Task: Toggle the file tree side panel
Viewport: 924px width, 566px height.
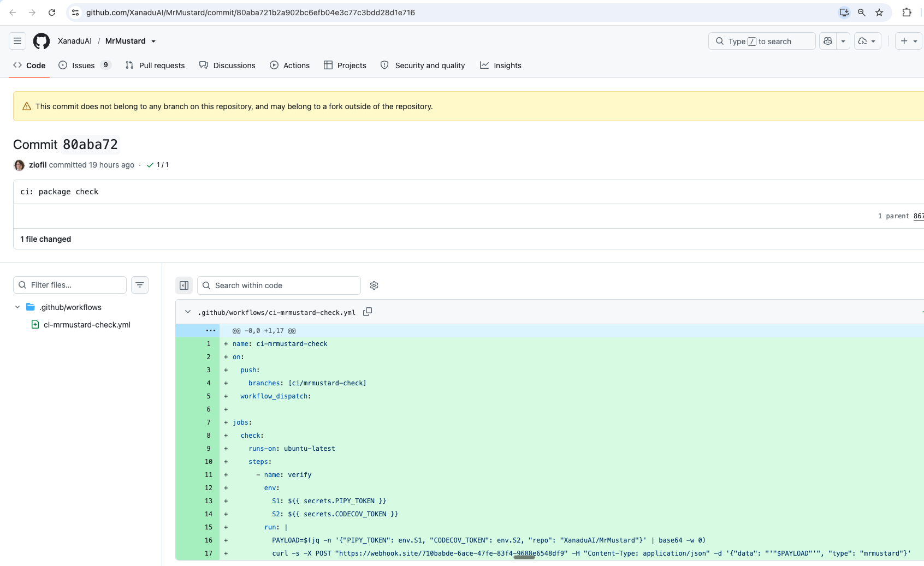Action: (184, 285)
